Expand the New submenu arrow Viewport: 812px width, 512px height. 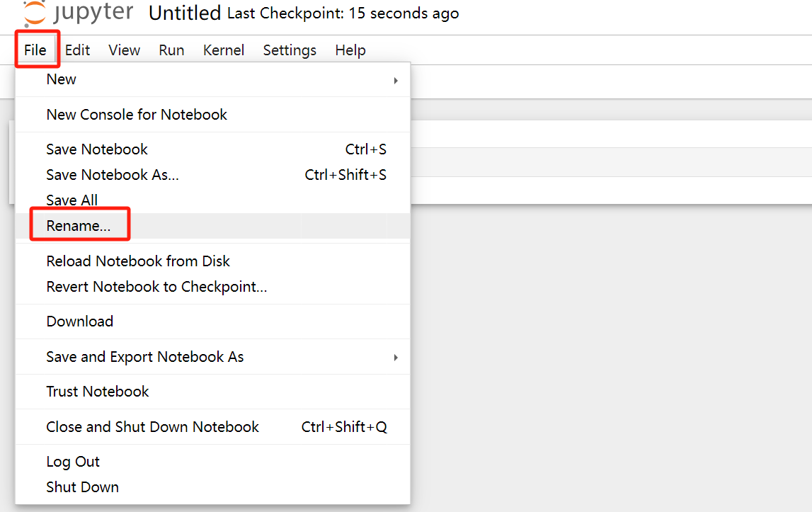[x=396, y=80]
